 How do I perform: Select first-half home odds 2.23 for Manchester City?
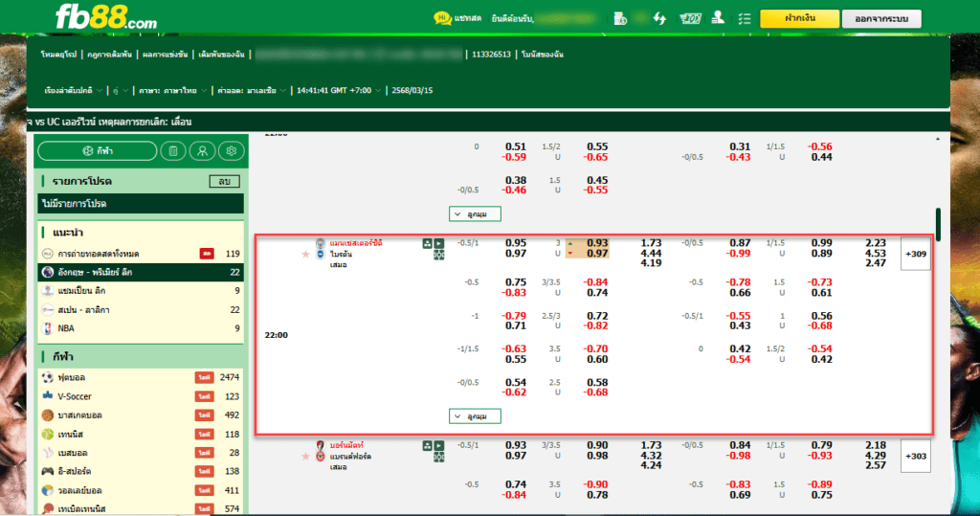pos(876,243)
